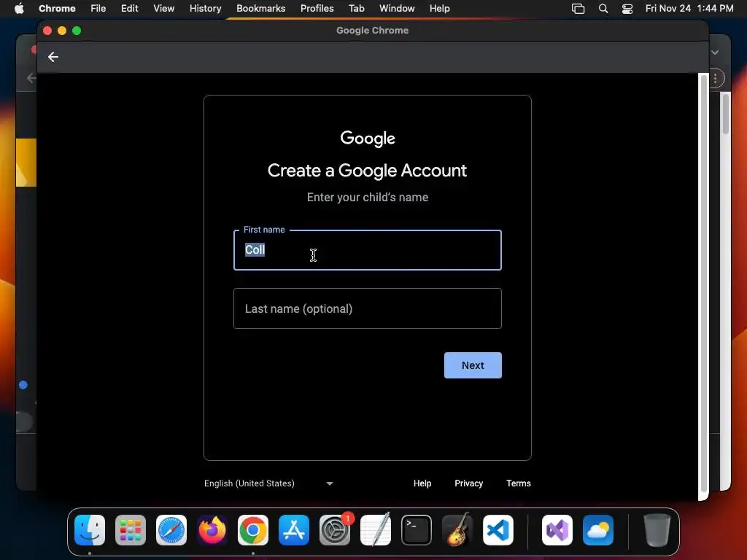Go back using the arrow in the front window

click(x=53, y=57)
